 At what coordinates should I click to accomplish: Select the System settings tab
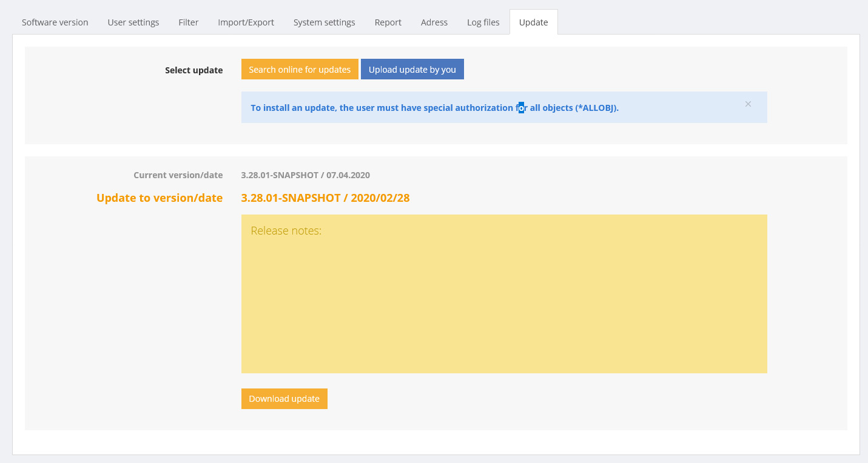click(x=324, y=22)
